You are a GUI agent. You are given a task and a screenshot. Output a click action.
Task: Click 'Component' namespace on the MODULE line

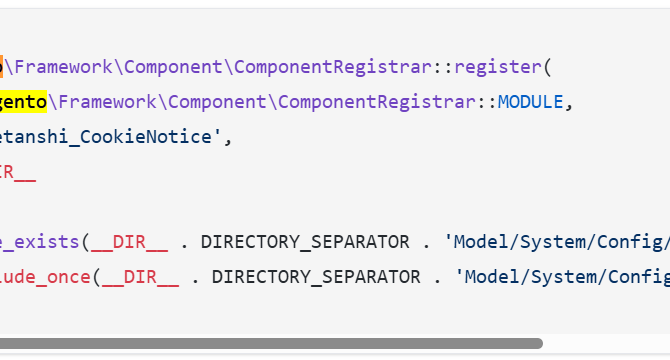[x=217, y=102]
